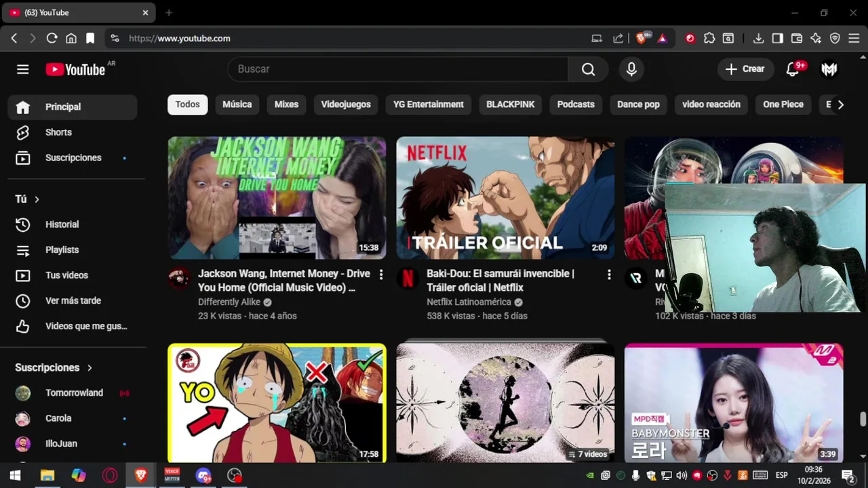Open the Windows Start menu
The image size is (868, 488).
pos(15,476)
